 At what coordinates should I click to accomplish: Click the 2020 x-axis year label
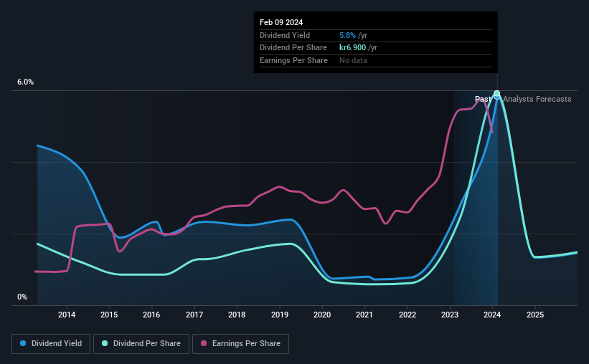coord(322,315)
